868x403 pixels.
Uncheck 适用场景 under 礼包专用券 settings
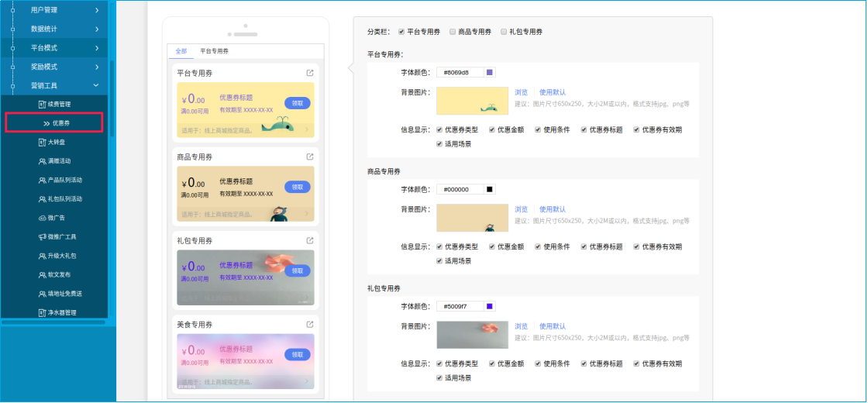(x=439, y=378)
